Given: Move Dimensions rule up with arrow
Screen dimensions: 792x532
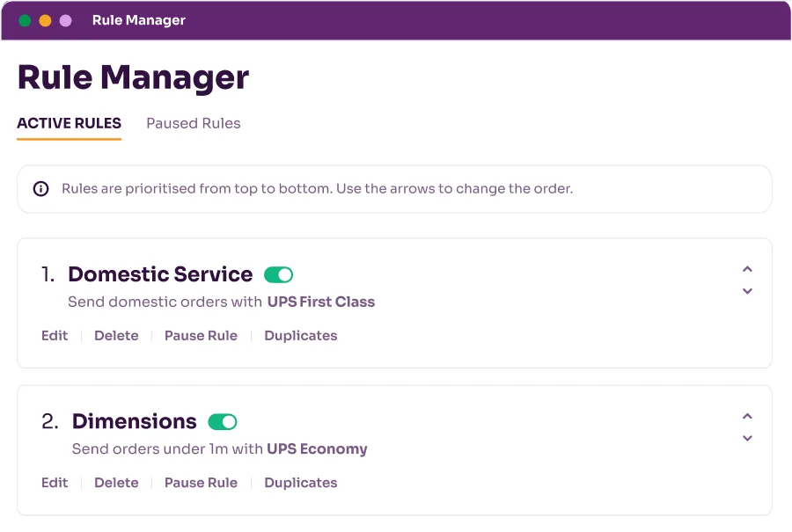Looking at the screenshot, I should coord(747,417).
